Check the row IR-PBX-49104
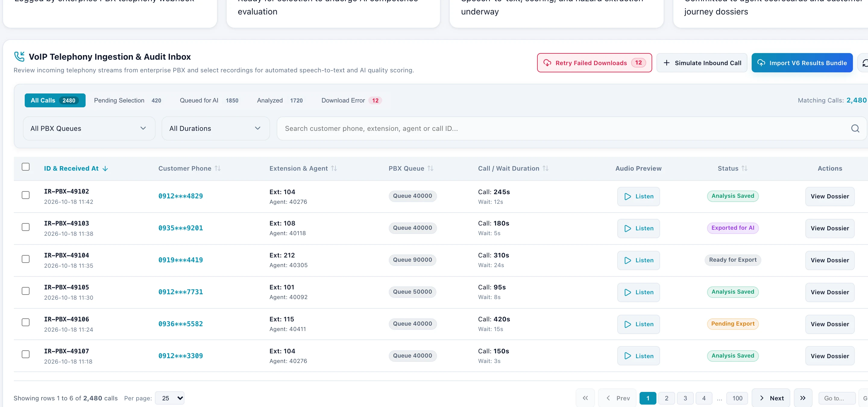The image size is (868, 407). (26, 259)
